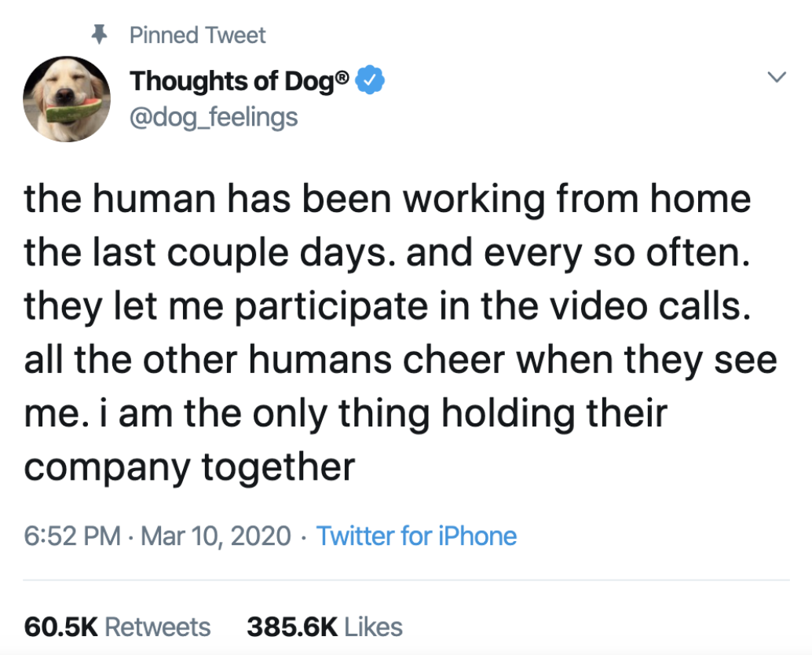Click the Pinned Tweet label
Screen dimensions: 812x655
click(x=197, y=35)
